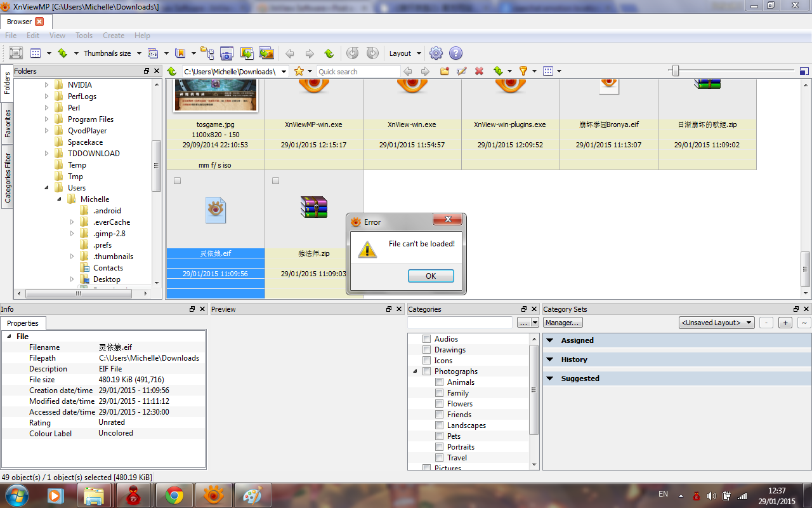Click the batch rename icon after Thumbnails size
Screen dimensions: 812x508
coord(153,53)
